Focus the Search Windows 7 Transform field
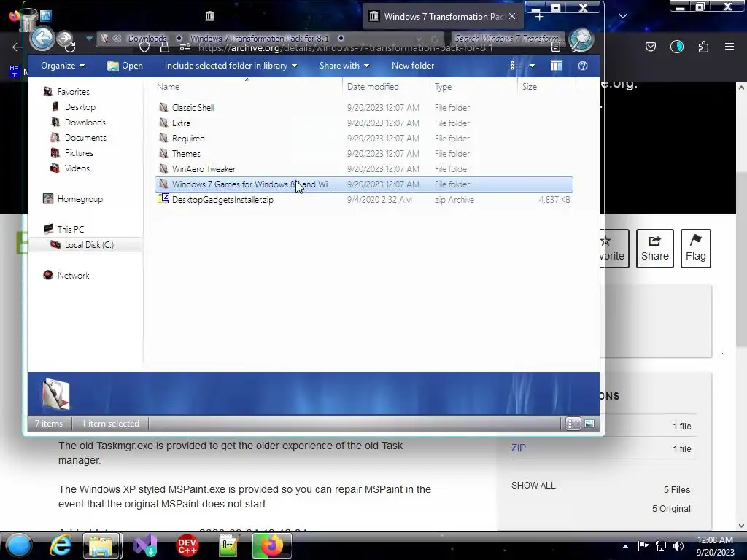The image size is (747, 560). click(508, 38)
